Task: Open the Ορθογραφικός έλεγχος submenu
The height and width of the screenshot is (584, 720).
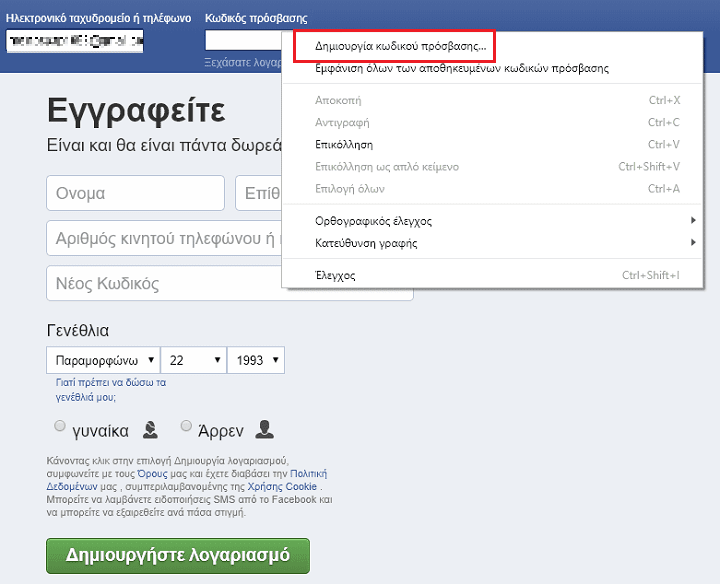Action: (x=493, y=221)
